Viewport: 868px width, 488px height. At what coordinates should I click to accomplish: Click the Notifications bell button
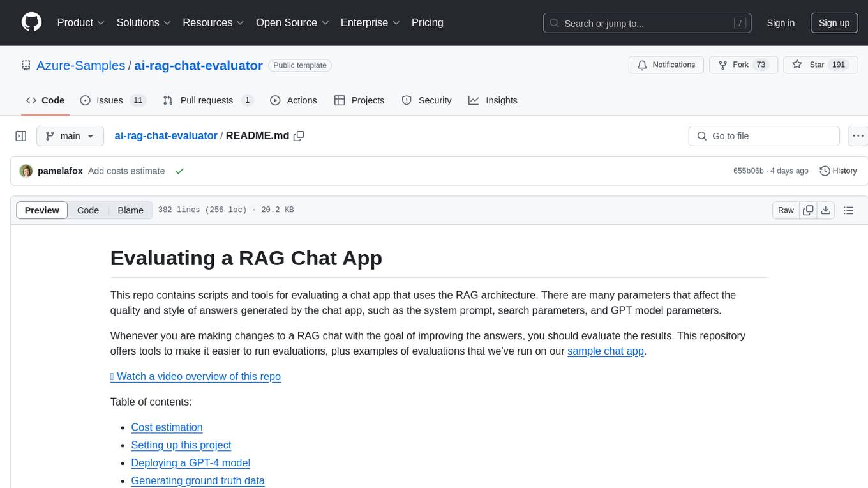666,65
